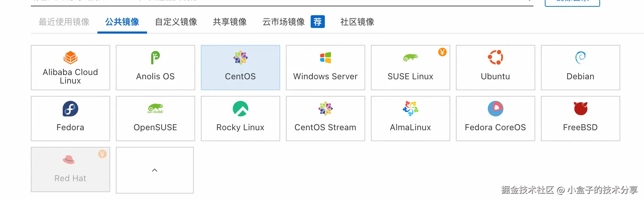Click the Windows Server logo

[x=325, y=57]
